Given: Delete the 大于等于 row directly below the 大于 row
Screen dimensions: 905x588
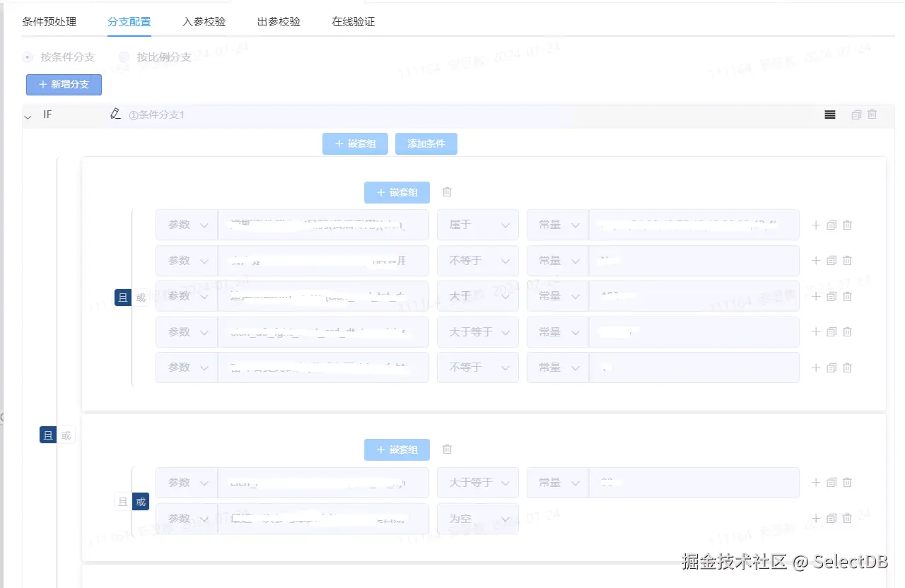Looking at the screenshot, I should click(847, 331).
